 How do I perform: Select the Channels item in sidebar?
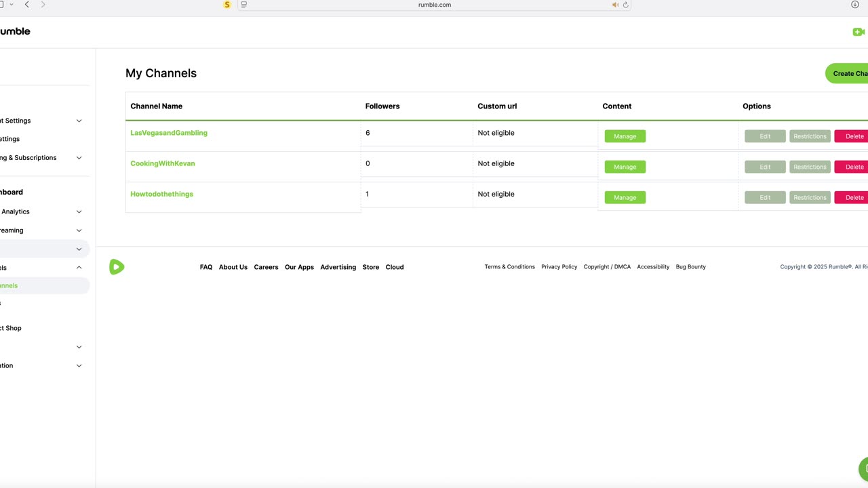click(45, 285)
